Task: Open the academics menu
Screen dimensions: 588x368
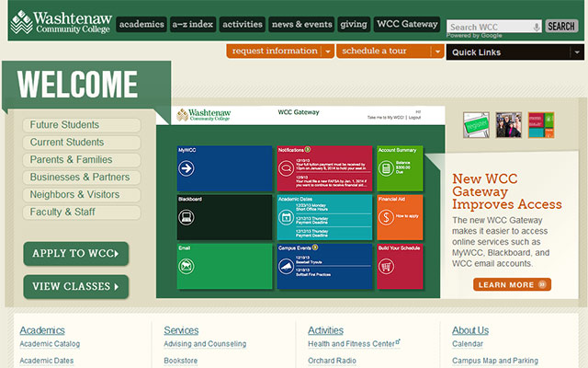Action: click(x=141, y=25)
